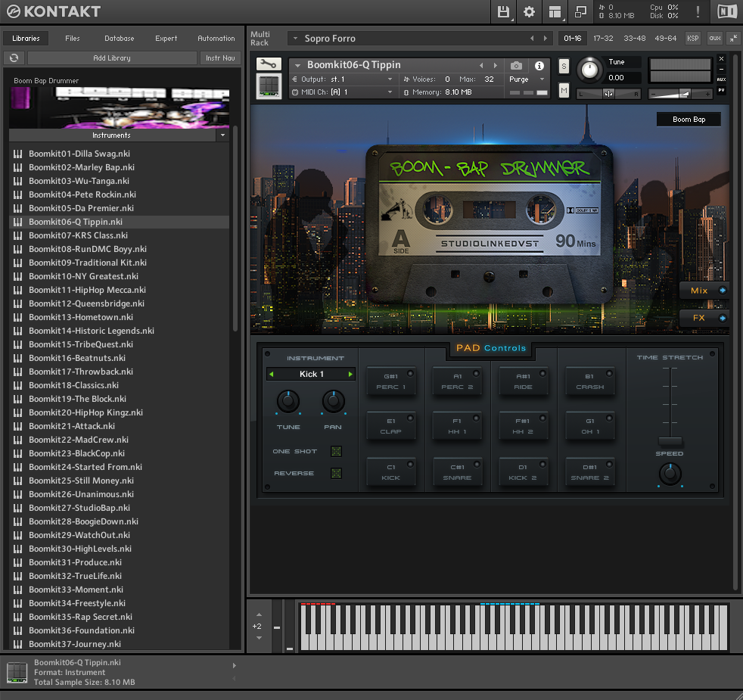Switch to the Database tab
This screenshot has height=700, width=743.
click(120, 39)
